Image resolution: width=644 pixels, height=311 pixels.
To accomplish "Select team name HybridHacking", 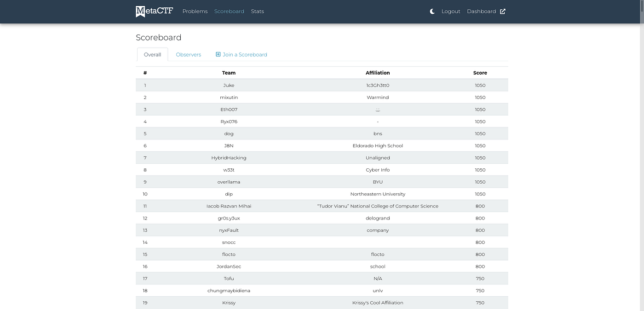I will (x=229, y=158).
